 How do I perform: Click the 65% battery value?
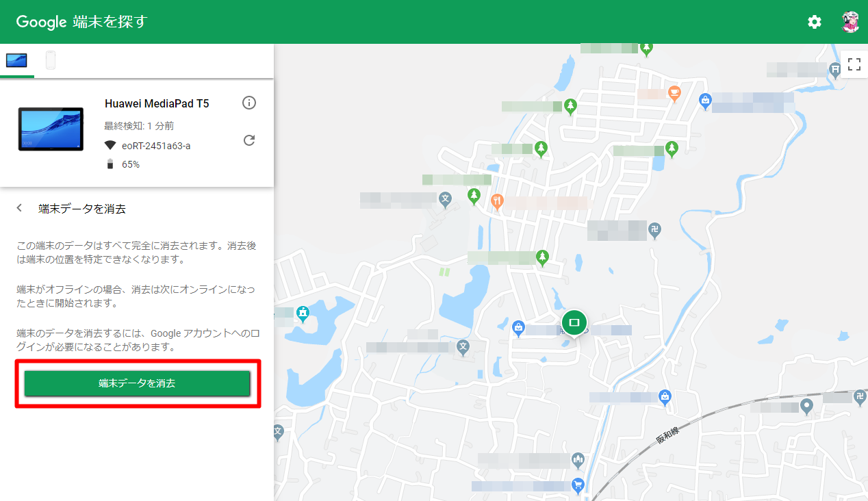pos(131,164)
